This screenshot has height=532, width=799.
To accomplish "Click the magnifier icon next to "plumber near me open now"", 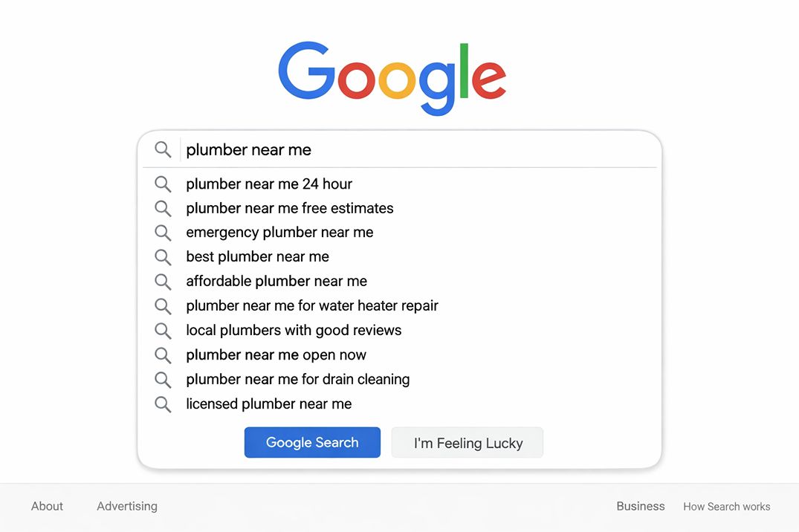I will pos(163,355).
